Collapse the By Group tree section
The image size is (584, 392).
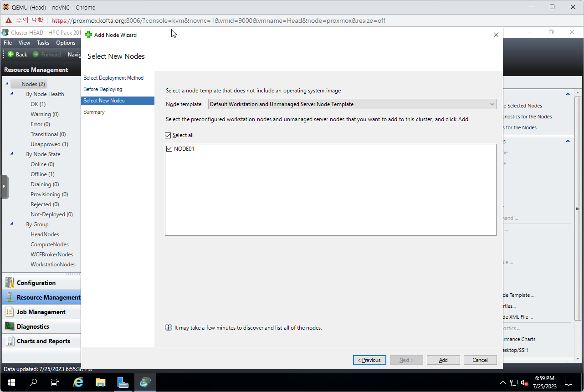pyautogui.click(x=11, y=224)
